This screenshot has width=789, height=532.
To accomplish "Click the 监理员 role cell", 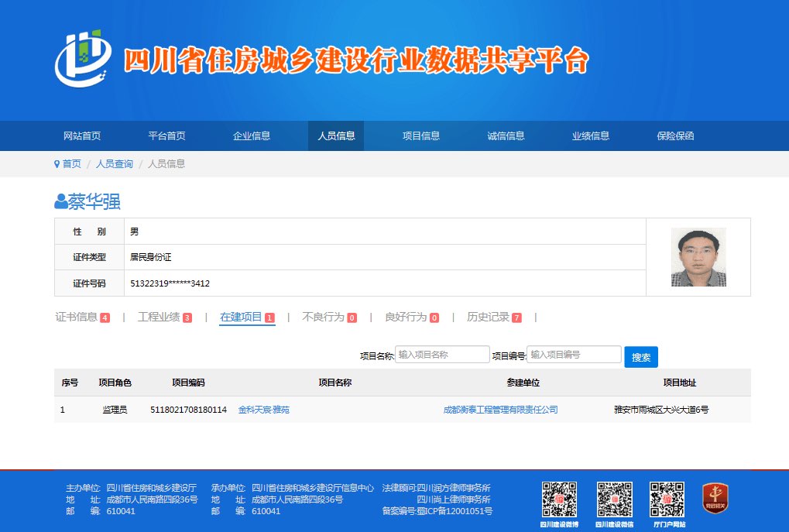I will [115, 410].
